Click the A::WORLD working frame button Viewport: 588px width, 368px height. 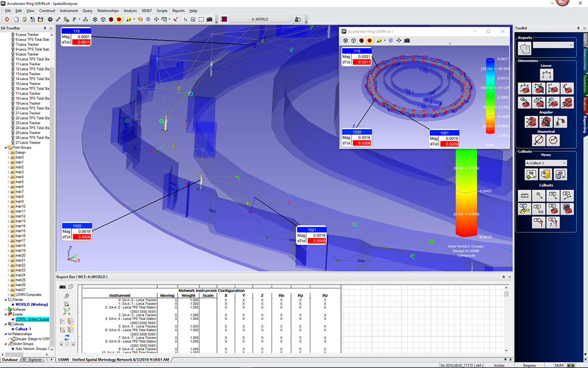click(x=260, y=19)
